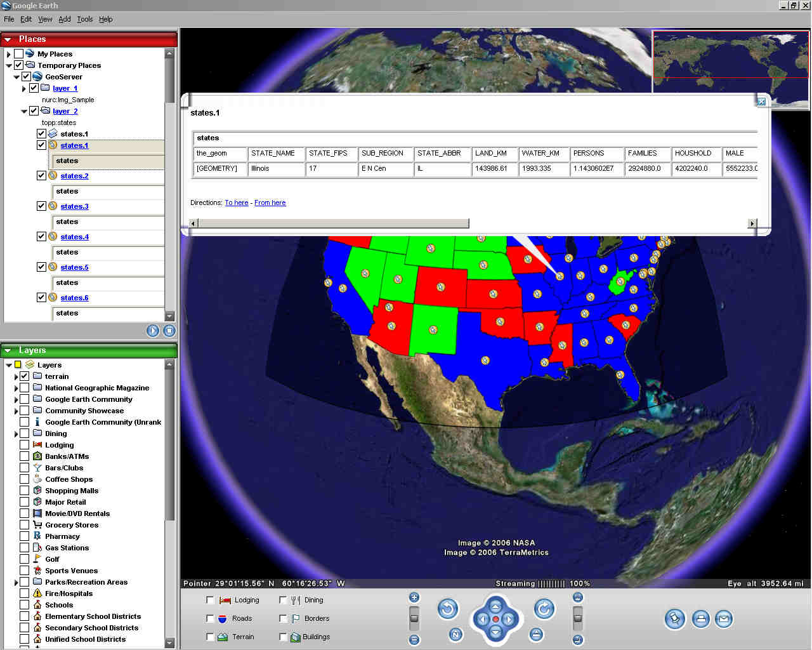Click the email envelope button

click(724, 619)
